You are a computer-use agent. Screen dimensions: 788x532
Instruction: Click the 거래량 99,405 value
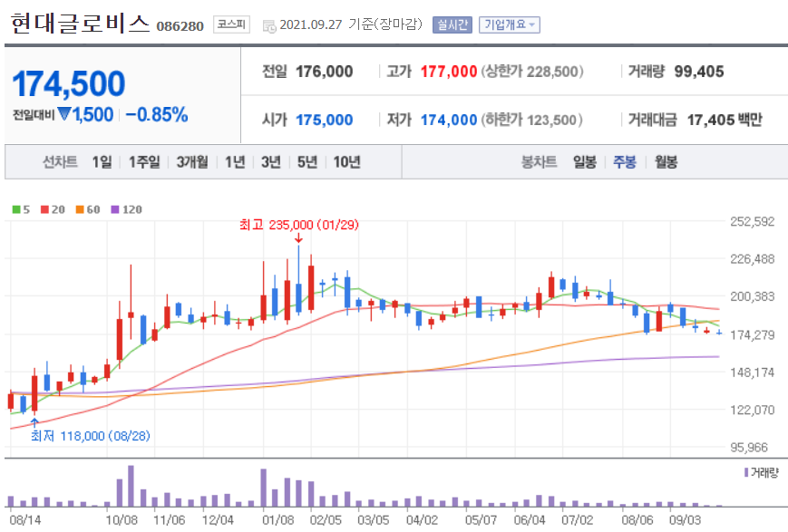coord(699,72)
